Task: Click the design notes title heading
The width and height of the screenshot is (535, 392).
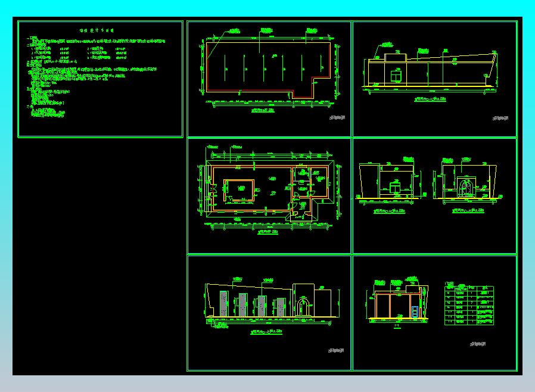Action: 97,30
